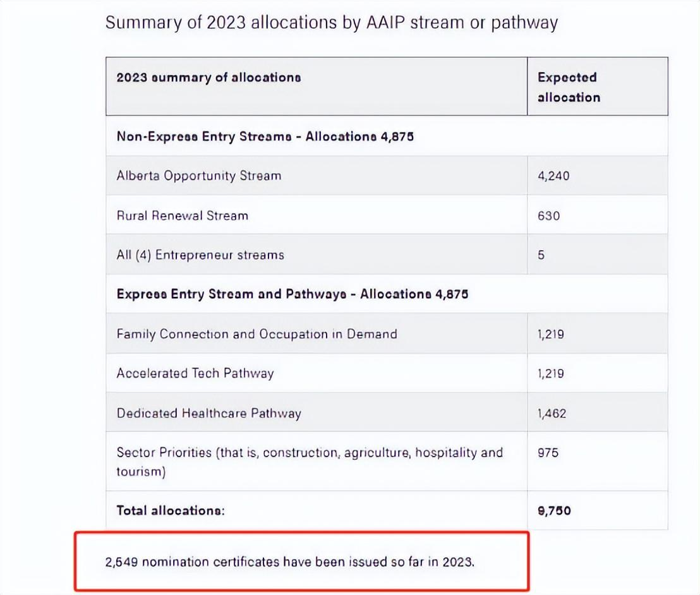Click the Rural Renewal Stream row label
Screen dimensions: 700x595
(182, 215)
